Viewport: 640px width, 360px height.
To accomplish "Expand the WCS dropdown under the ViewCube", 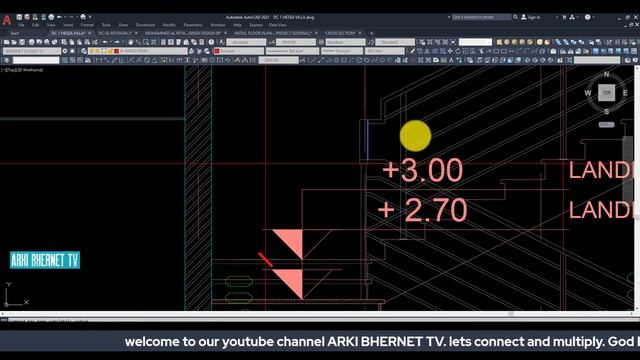I will (x=606, y=124).
